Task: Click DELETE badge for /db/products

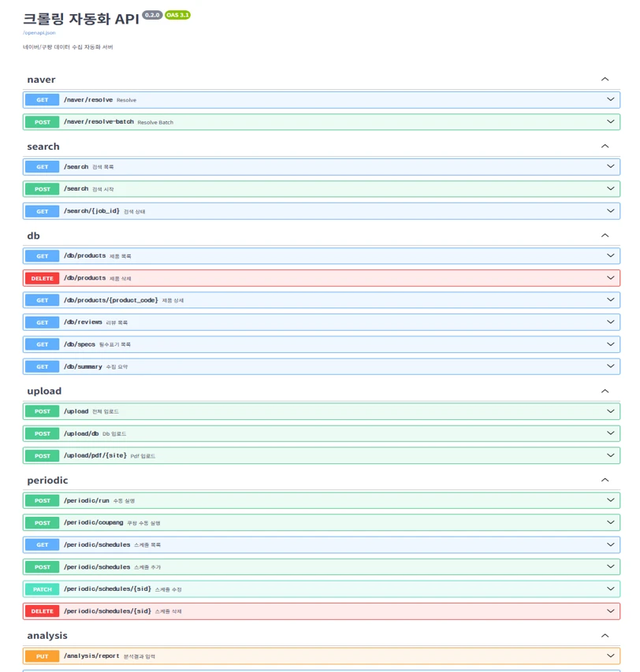Action: click(42, 278)
